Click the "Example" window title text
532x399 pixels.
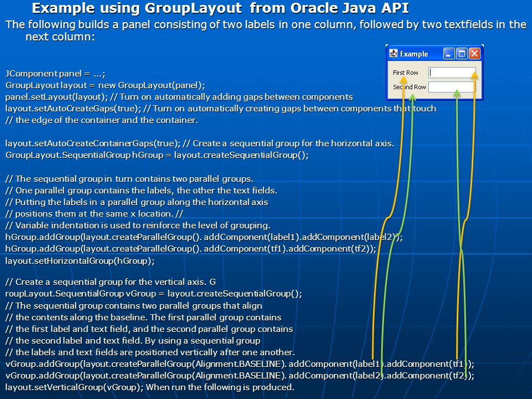coord(414,54)
